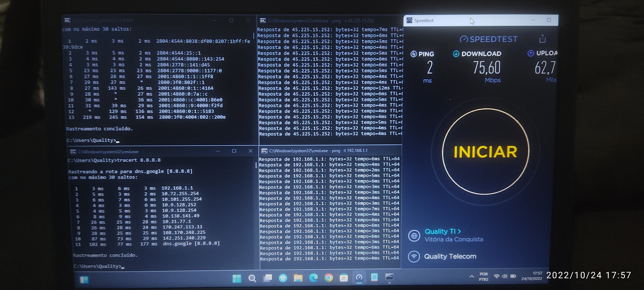
Task: Maximize the tracert 8.8.8.8 cmd window
Action: point(234,151)
